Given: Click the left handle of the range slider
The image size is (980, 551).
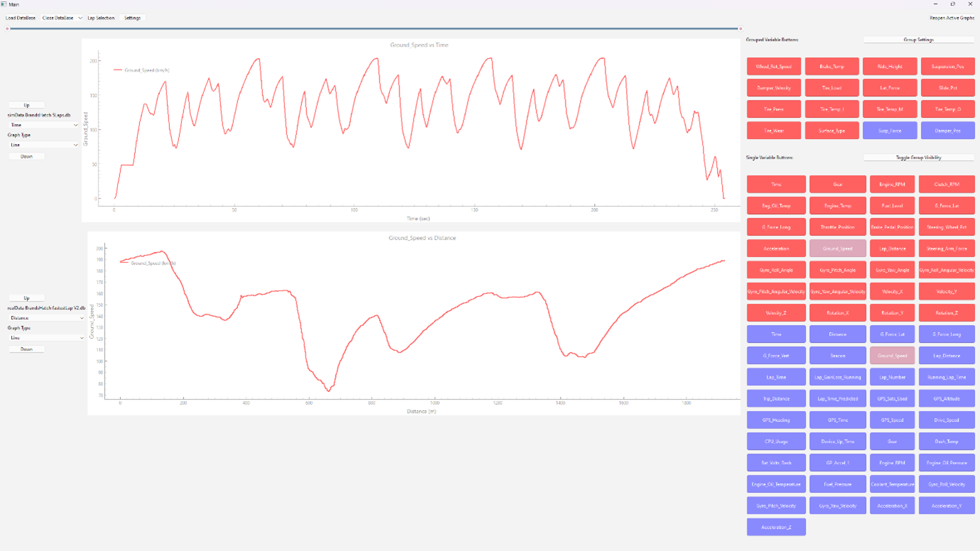Looking at the screenshot, I should [8, 29].
